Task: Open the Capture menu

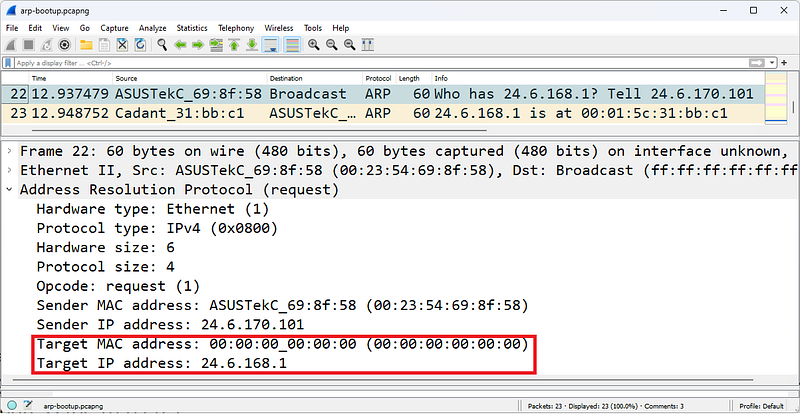Action: tap(114, 28)
